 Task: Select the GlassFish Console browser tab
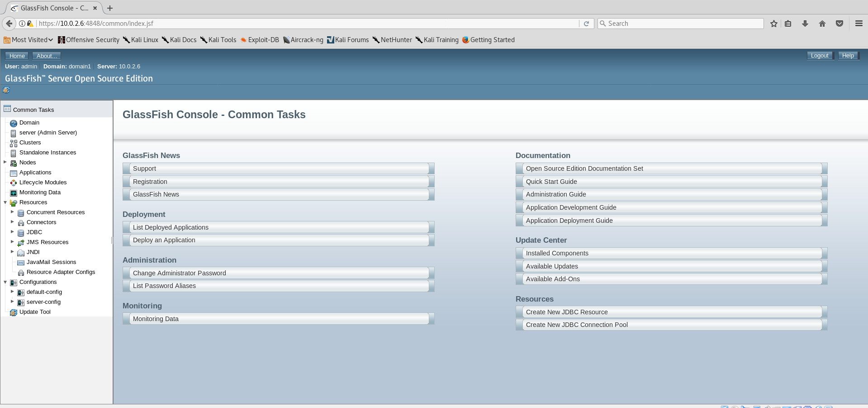[54, 8]
